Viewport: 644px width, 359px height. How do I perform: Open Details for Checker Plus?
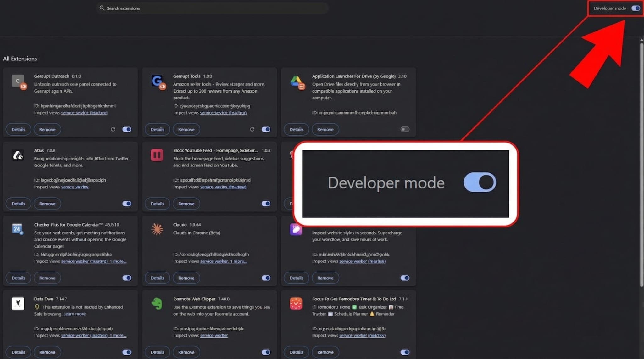(x=18, y=278)
